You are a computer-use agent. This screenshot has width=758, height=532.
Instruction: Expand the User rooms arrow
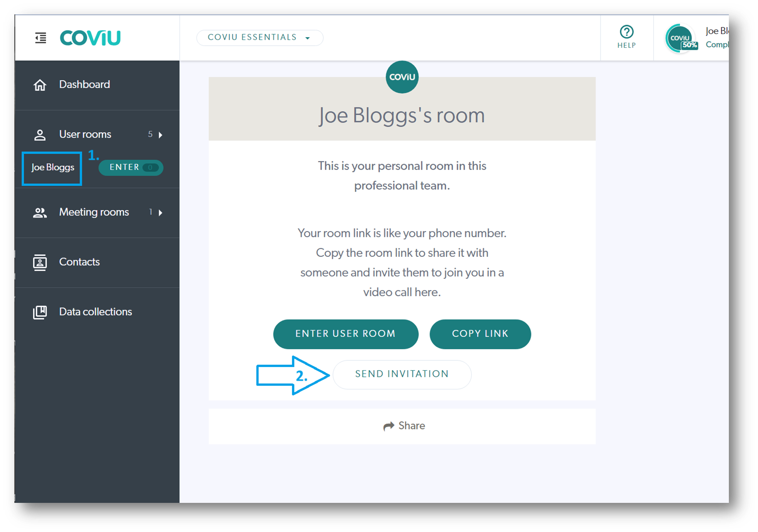[x=161, y=135]
